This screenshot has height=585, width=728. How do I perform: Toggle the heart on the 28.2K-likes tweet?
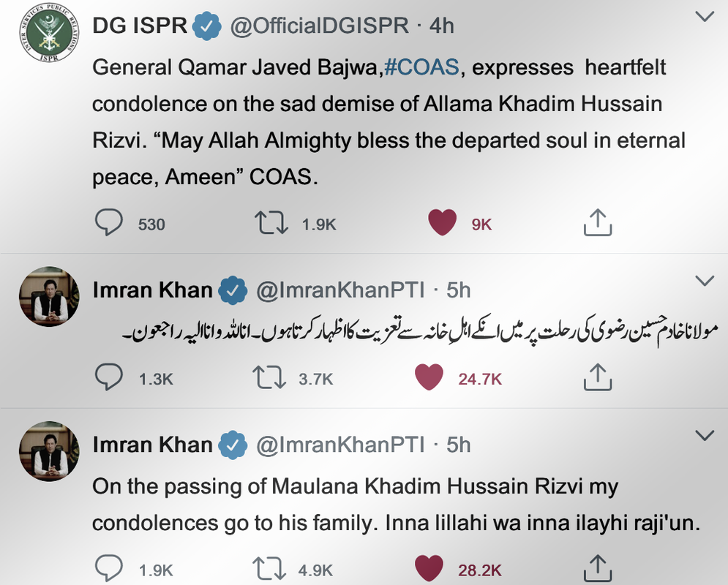tap(429, 567)
